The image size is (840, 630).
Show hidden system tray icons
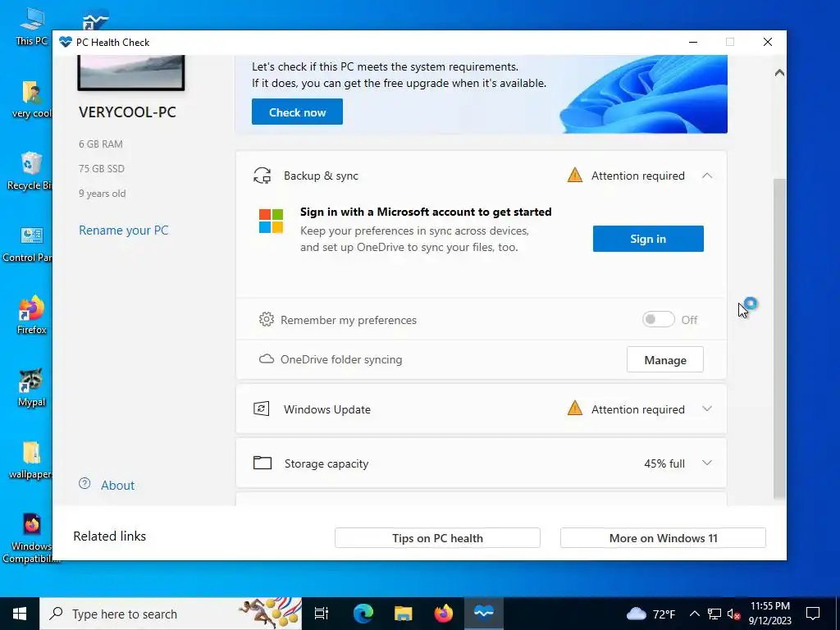[x=694, y=614]
